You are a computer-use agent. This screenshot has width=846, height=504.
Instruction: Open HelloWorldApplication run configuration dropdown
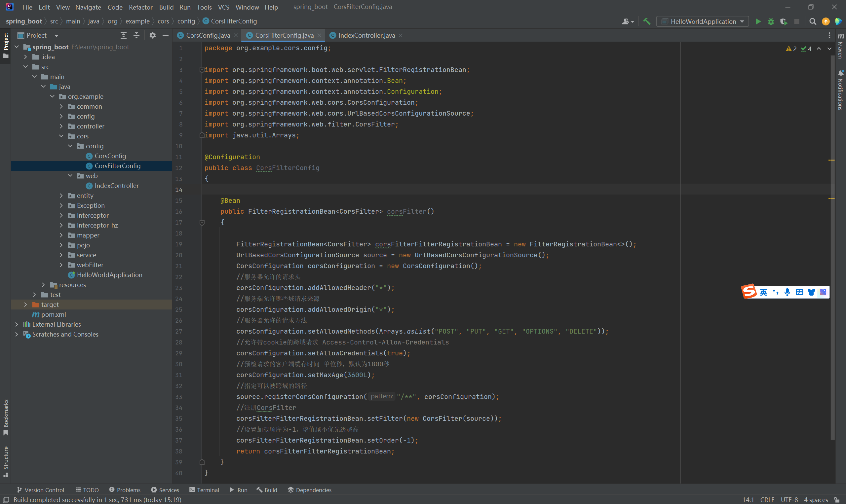pos(703,21)
